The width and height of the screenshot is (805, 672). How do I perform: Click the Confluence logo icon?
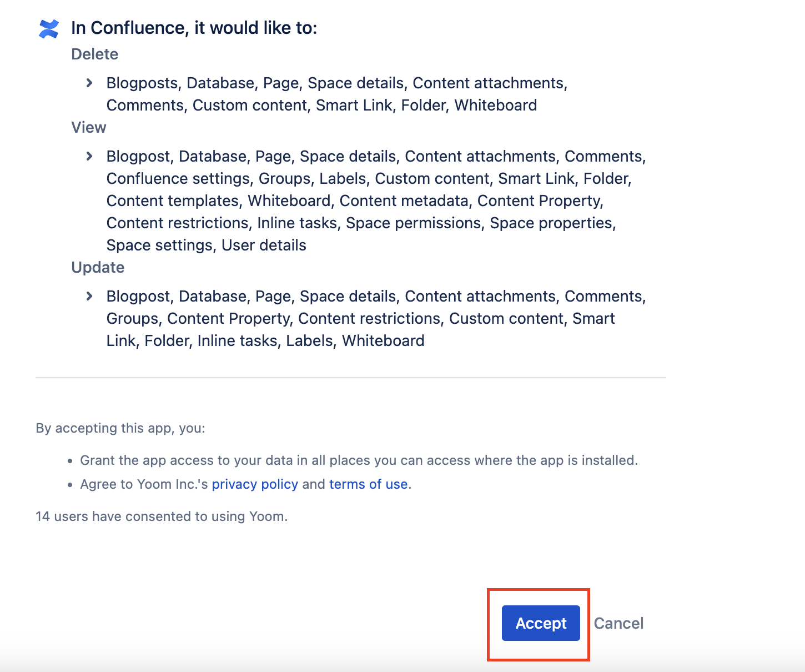(x=49, y=29)
